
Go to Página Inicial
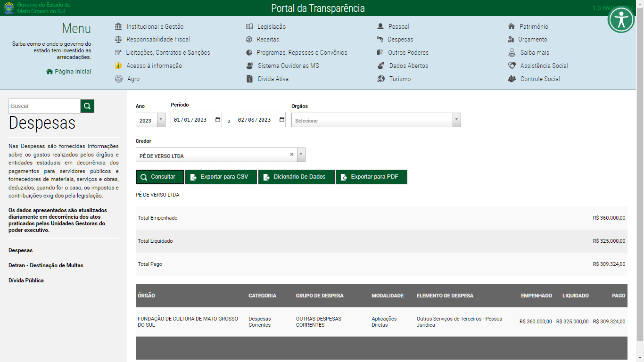tap(69, 72)
